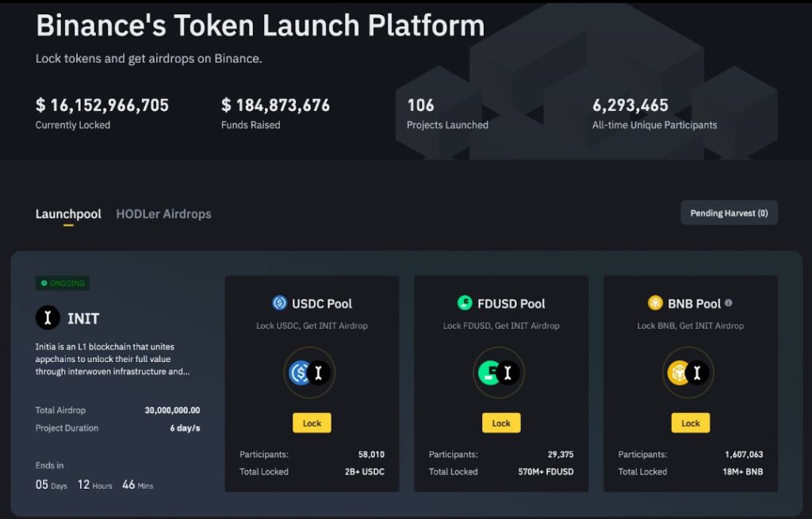Click the USDC Pool title

322,303
